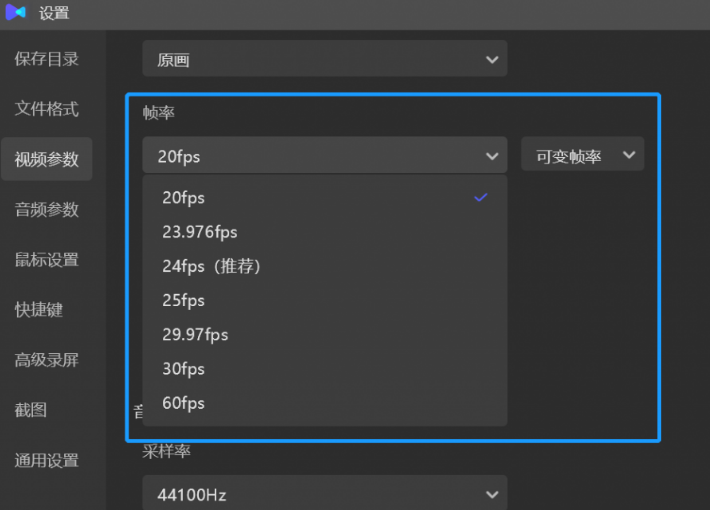
Task: Open the 快捷键 settings tab
Action: pyautogui.click(x=39, y=310)
